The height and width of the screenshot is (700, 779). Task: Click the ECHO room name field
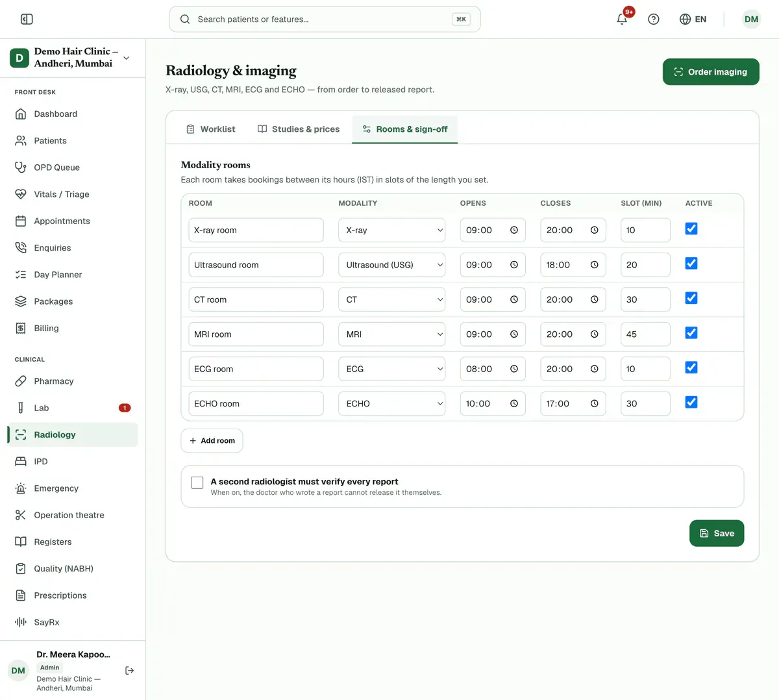pyautogui.click(x=256, y=403)
